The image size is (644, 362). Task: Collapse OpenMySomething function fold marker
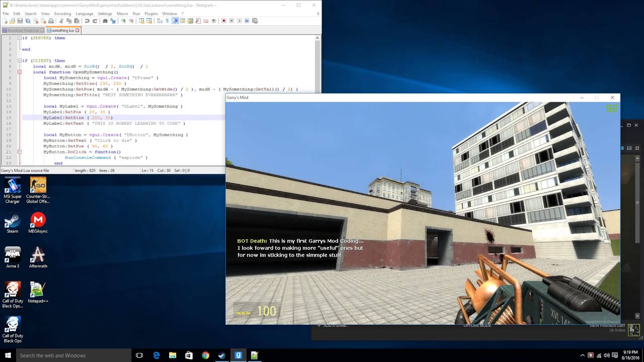(19, 72)
